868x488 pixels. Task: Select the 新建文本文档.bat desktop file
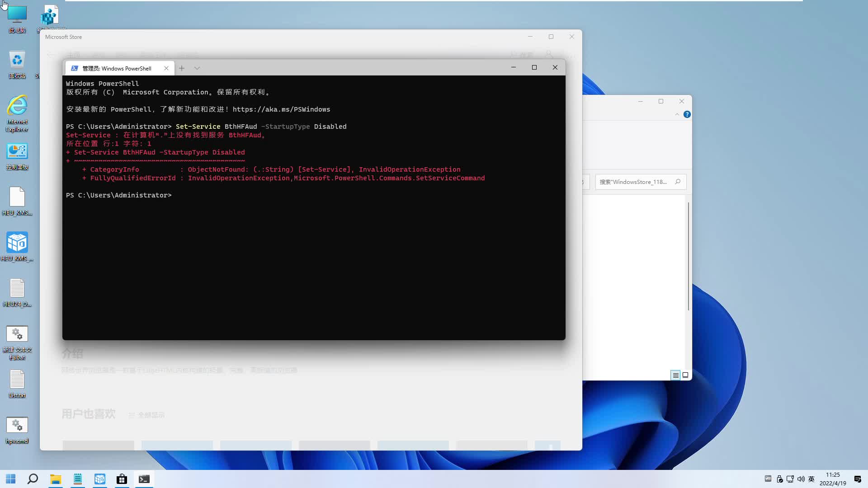click(x=17, y=343)
